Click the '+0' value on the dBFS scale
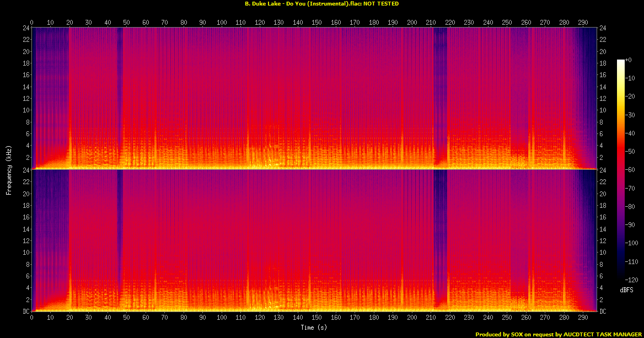Viewport: 644px width, 338px height. [629, 60]
